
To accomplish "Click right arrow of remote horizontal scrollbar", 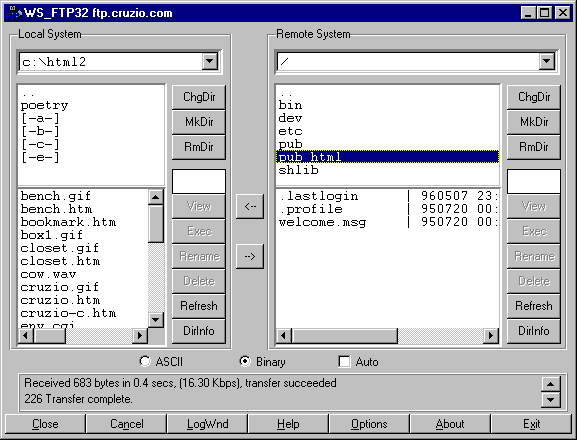I will [x=491, y=336].
